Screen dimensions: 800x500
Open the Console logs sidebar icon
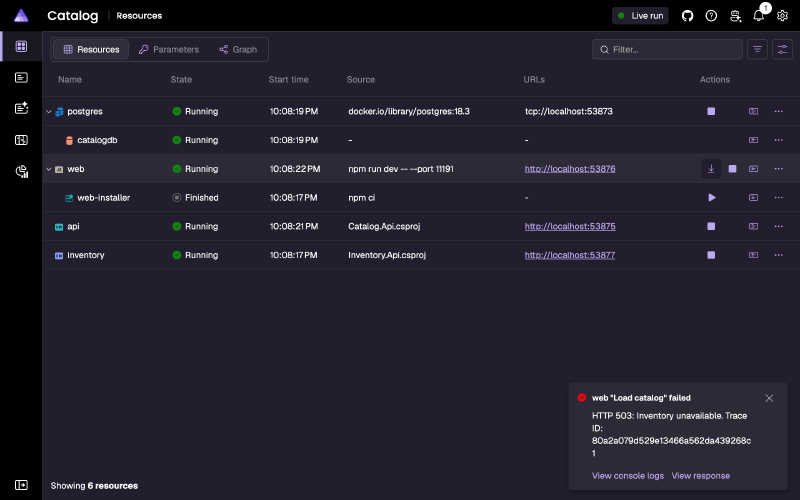coord(21,78)
